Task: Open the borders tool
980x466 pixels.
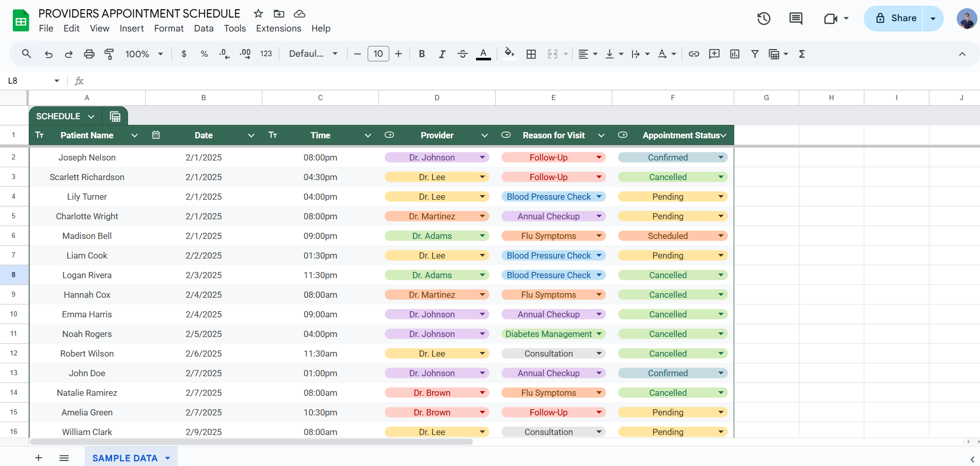Action: [x=531, y=54]
